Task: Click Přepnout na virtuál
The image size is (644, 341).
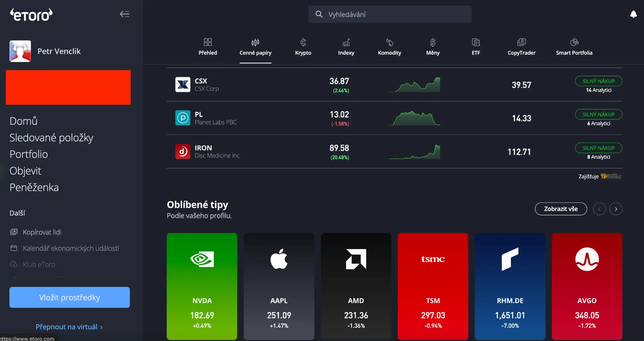Action: [x=69, y=327]
